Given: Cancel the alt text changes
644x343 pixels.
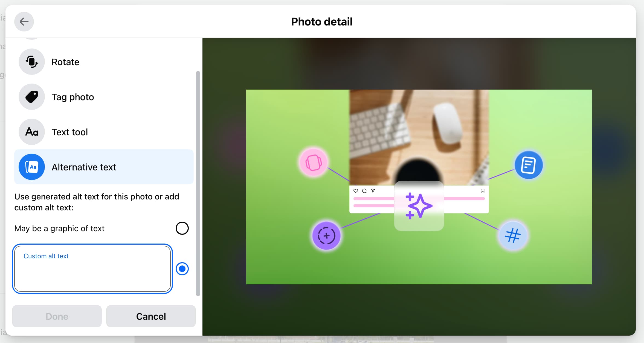Looking at the screenshot, I should (151, 316).
